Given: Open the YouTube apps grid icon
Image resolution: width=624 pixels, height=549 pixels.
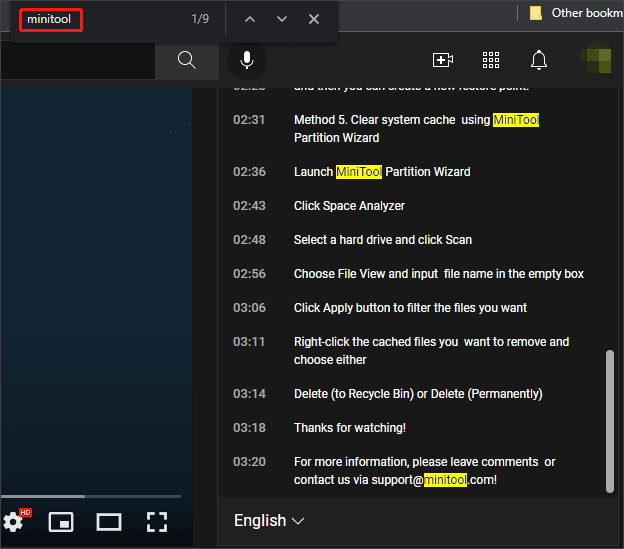Looking at the screenshot, I should click(x=491, y=60).
